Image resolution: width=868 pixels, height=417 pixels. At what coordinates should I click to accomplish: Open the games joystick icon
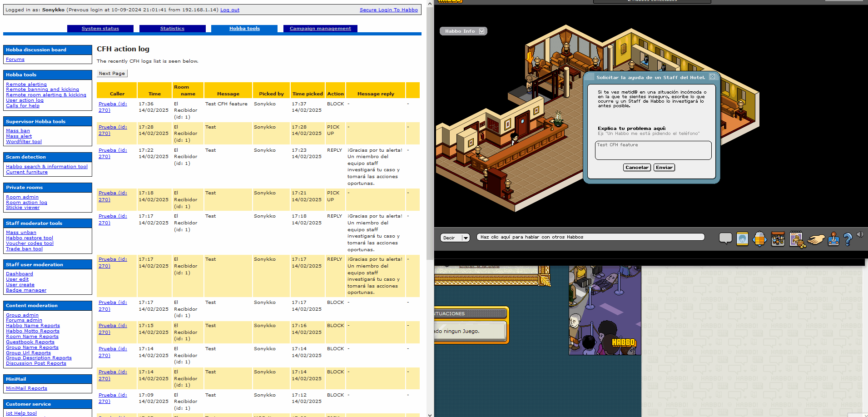(833, 239)
